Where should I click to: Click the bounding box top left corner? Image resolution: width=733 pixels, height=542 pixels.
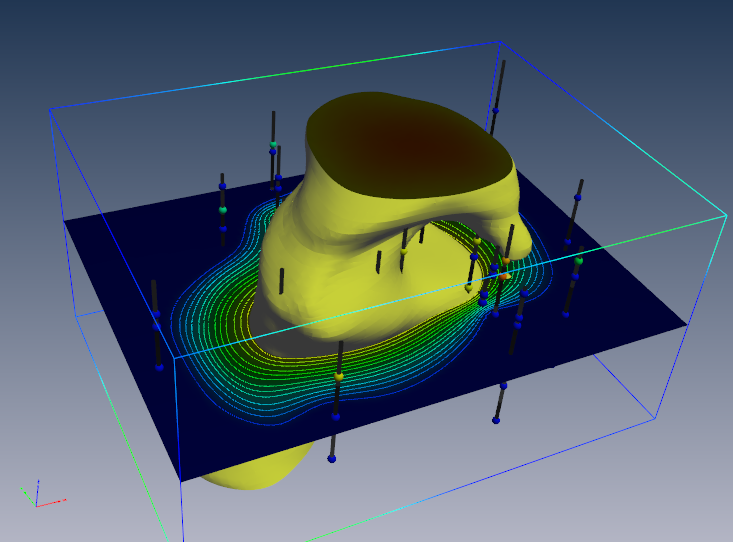(x=50, y=109)
